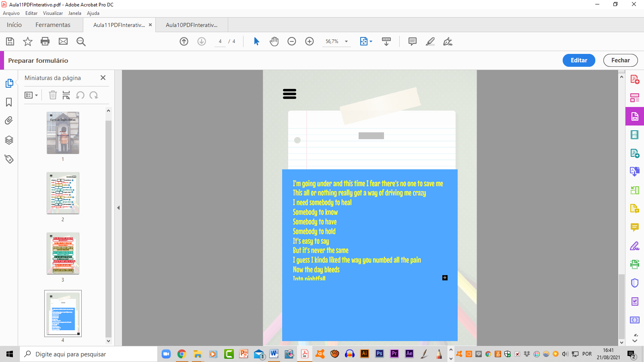Select the Highlighter tool
The width and height of the screenshot is (644, 362).
pos(430,41)
